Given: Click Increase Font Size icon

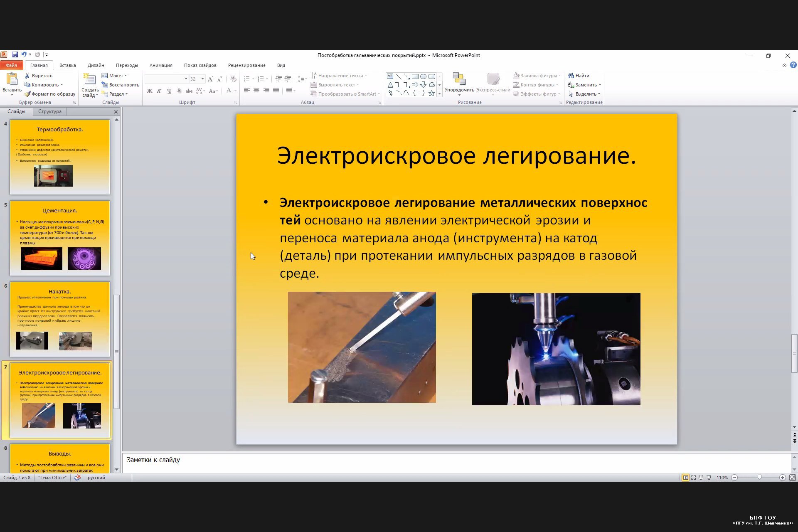Looking at the screenshot, I should tap(210, 79).
